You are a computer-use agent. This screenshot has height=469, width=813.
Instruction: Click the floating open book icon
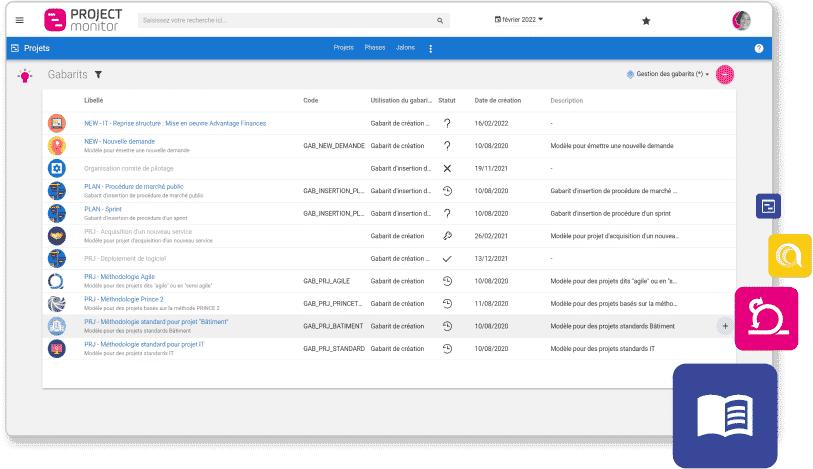click(725, 416)
